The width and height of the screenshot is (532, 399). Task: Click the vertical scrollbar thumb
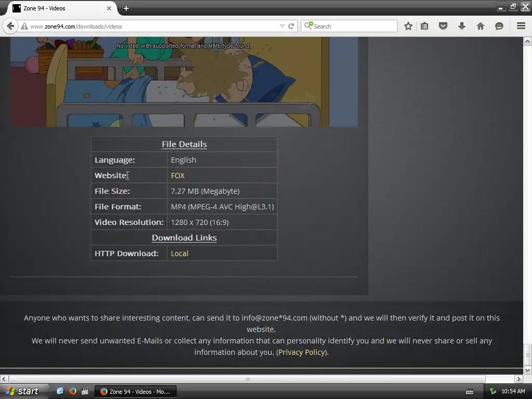coord(528,354)
